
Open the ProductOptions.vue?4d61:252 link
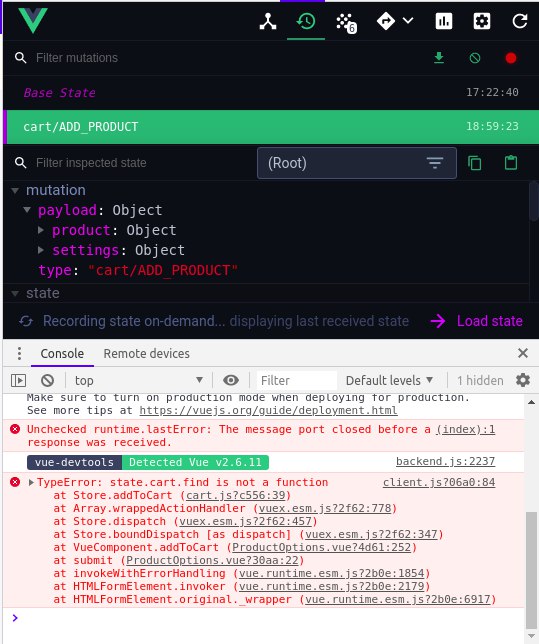(x=322, y=547)
